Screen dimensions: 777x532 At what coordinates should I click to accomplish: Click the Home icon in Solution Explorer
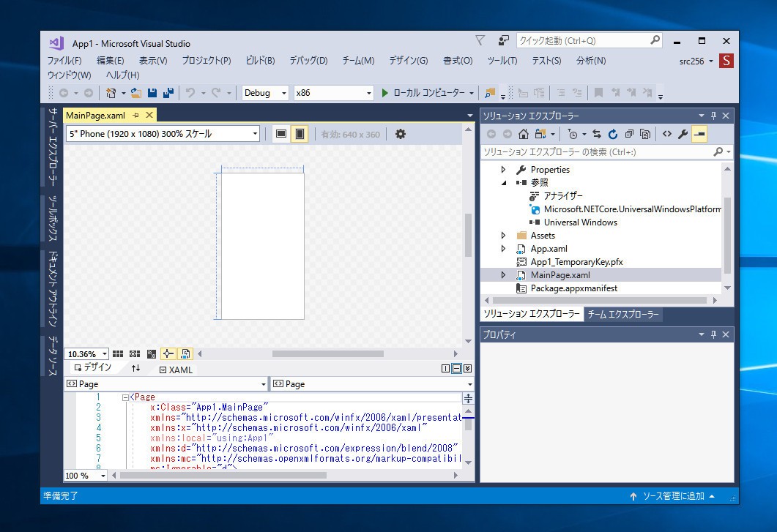[x=523, y=134]
